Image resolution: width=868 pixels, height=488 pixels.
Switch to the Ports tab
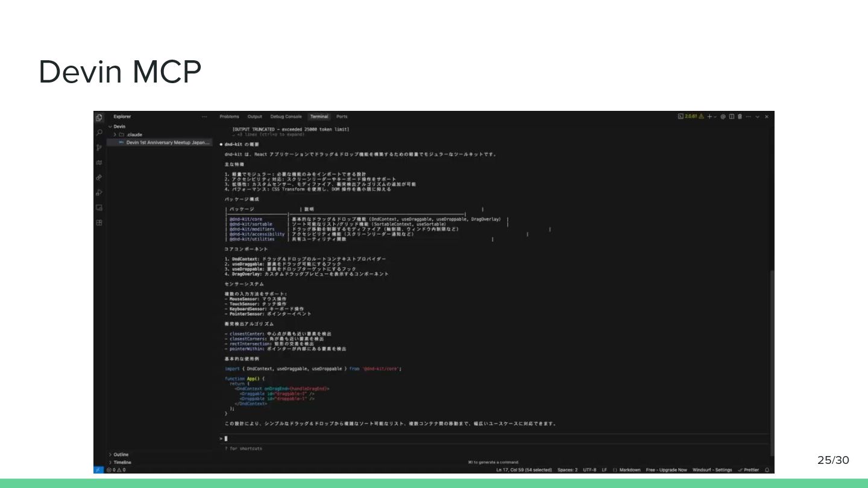point(342,116)
